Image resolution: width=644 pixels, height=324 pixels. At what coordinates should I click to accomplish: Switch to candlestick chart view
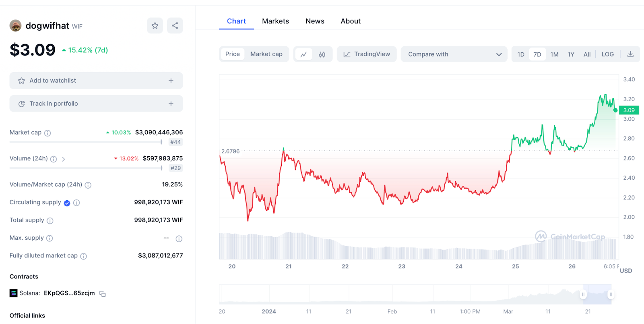322,54
